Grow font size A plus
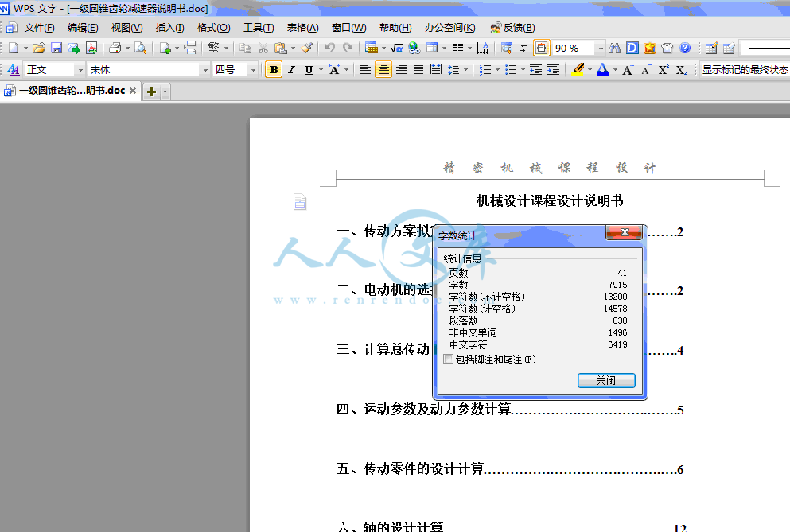 click(628, 69)
